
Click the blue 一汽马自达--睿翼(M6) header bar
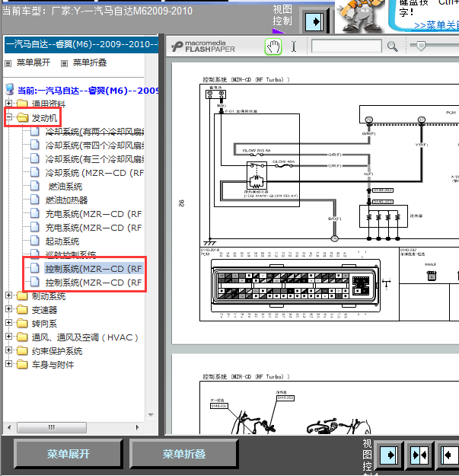click(x=81, y=45)
